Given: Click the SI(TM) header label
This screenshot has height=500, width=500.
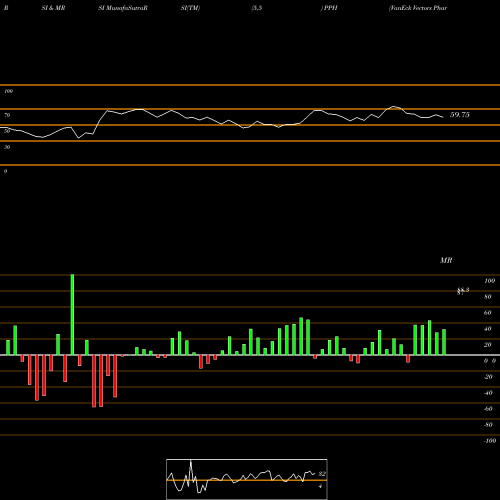Looking at the screenshot, I should (190, 8).
